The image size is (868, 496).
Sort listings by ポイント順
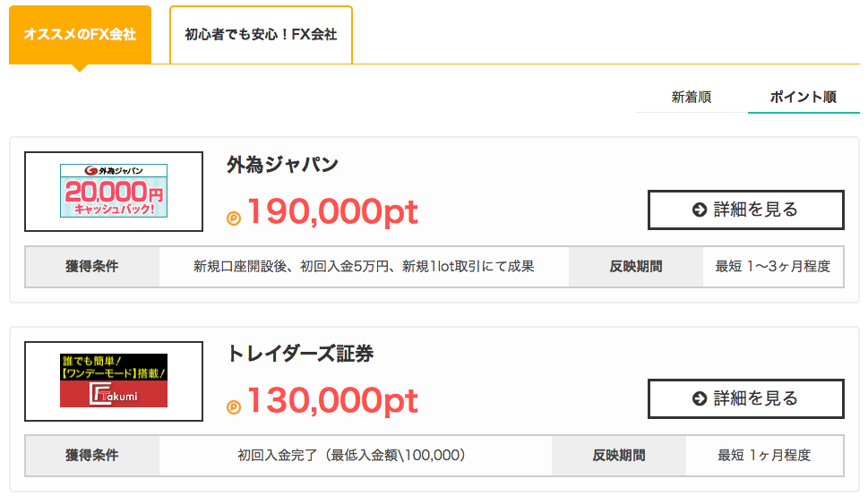[x=804, y=98]
